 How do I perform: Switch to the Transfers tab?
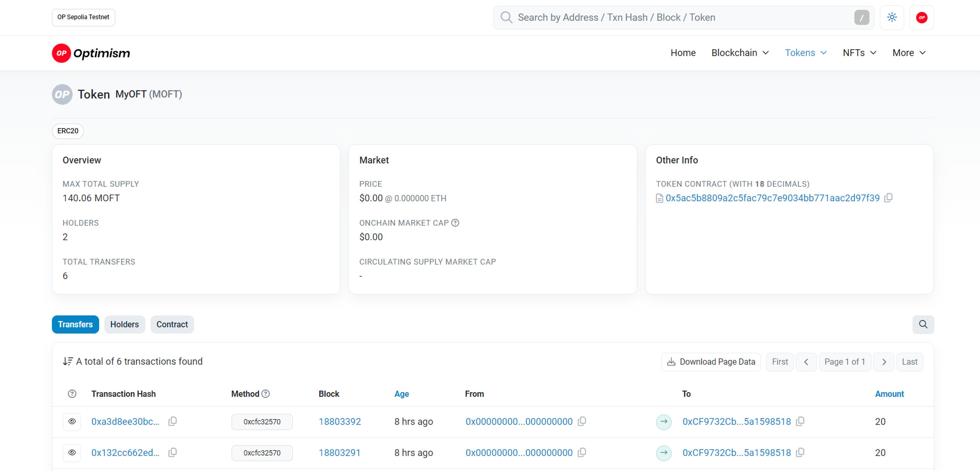[75, 324]
